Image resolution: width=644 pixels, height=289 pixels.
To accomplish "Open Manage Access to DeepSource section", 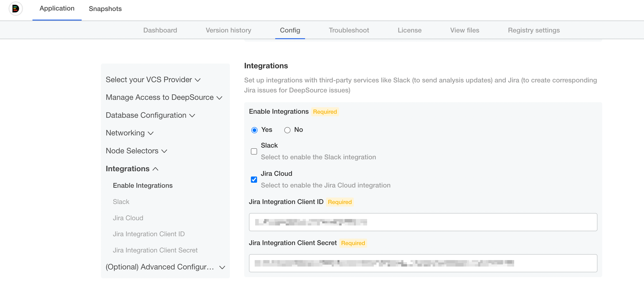I will [x=164, y=97].
